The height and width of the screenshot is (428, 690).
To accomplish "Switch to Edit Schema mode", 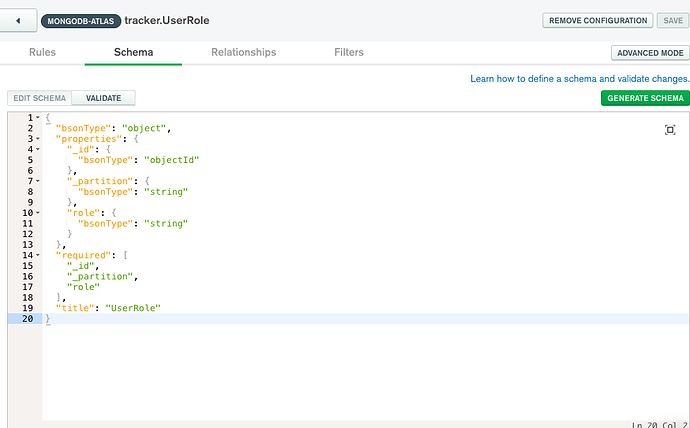I will click(39, 98).
